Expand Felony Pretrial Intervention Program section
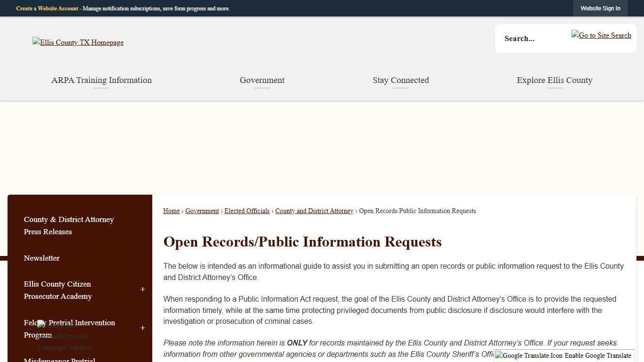644x362 pixels. (x=142, y=328)
